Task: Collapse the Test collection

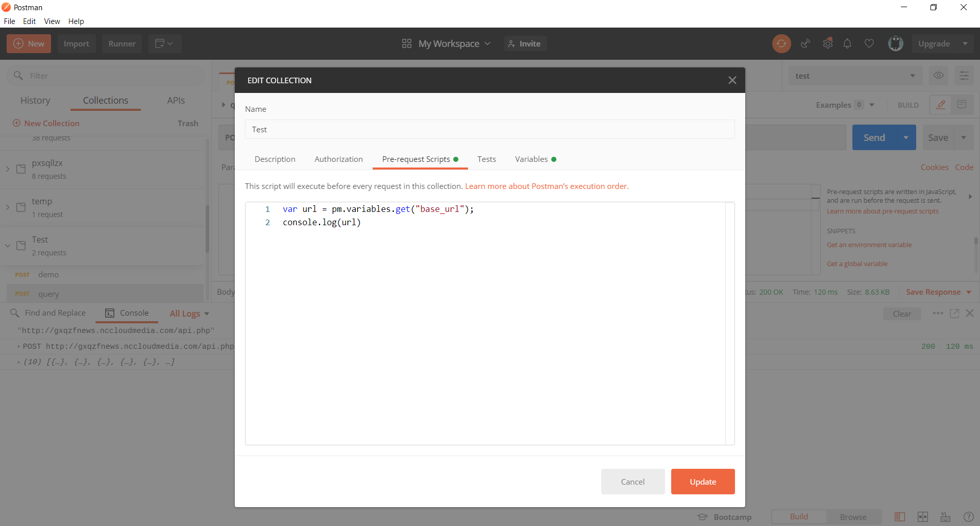Action: click(x=8, y=246)
